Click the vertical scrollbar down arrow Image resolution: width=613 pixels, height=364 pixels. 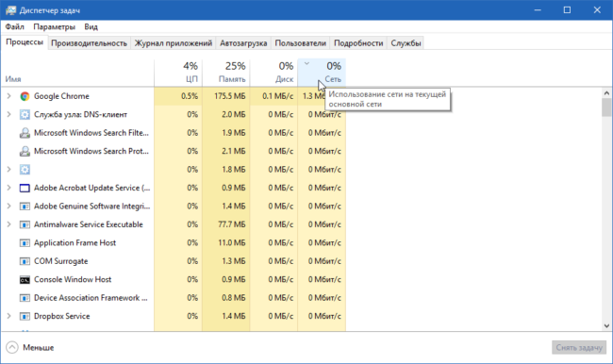(x=606, y=325)
